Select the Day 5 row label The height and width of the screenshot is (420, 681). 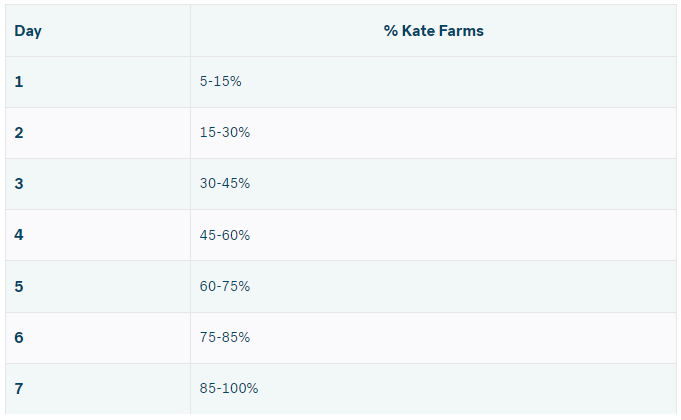coord(19,287)
